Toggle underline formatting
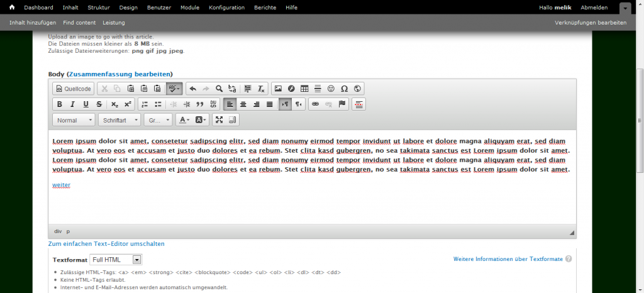This screenshot has height=293, width=644. tap(86, 104)
